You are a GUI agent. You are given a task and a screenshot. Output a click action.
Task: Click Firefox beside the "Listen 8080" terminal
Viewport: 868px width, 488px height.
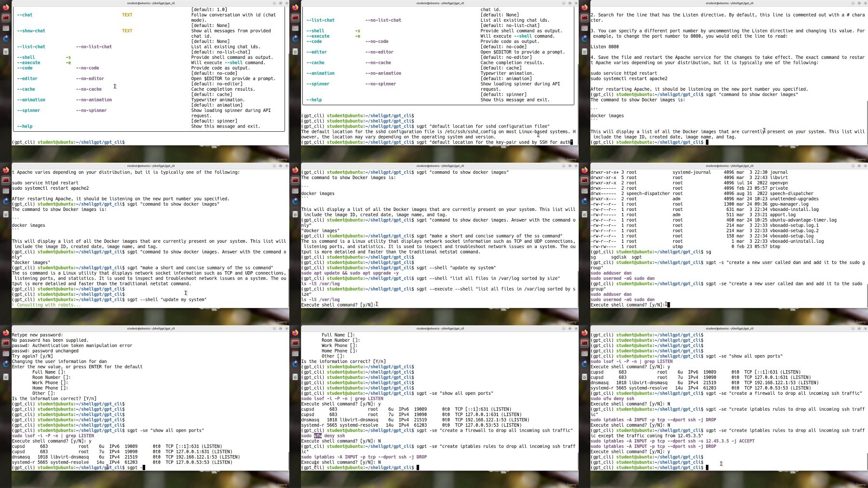[x=584, y=7]
